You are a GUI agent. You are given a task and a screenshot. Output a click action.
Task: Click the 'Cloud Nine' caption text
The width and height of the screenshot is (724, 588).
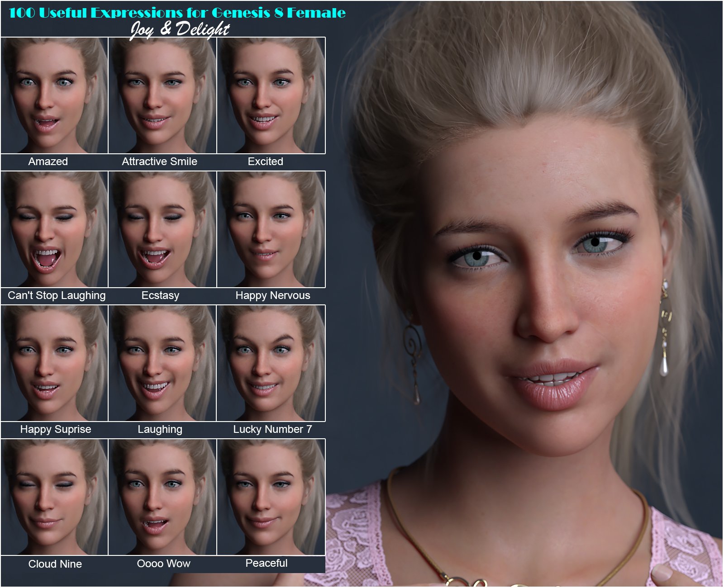point(55,564)
